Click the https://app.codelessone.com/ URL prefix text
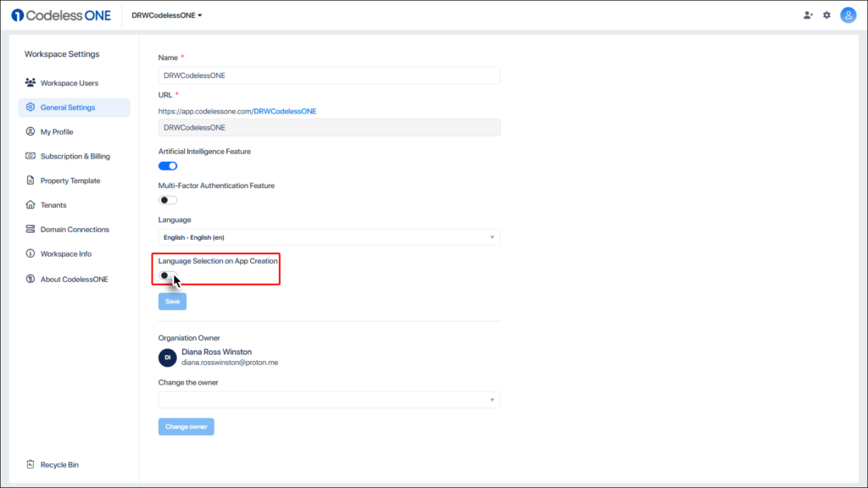The height and width of the screenshot is (488, 868). point(206,111)
